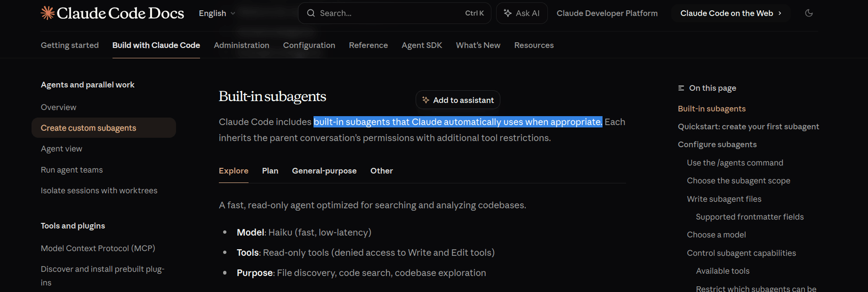The image size is (868, 292).
Task: Click the On this page list icon
Action: click(681, 88)
